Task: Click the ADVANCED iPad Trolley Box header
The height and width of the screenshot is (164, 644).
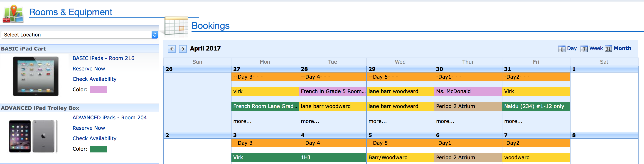Action: (79, 108)
